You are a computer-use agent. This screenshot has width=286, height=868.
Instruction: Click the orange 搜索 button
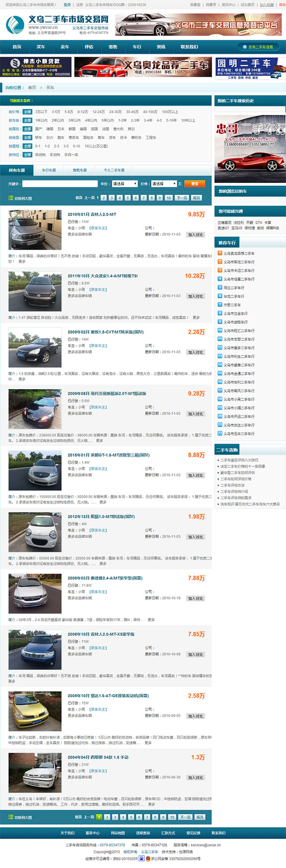194,184
